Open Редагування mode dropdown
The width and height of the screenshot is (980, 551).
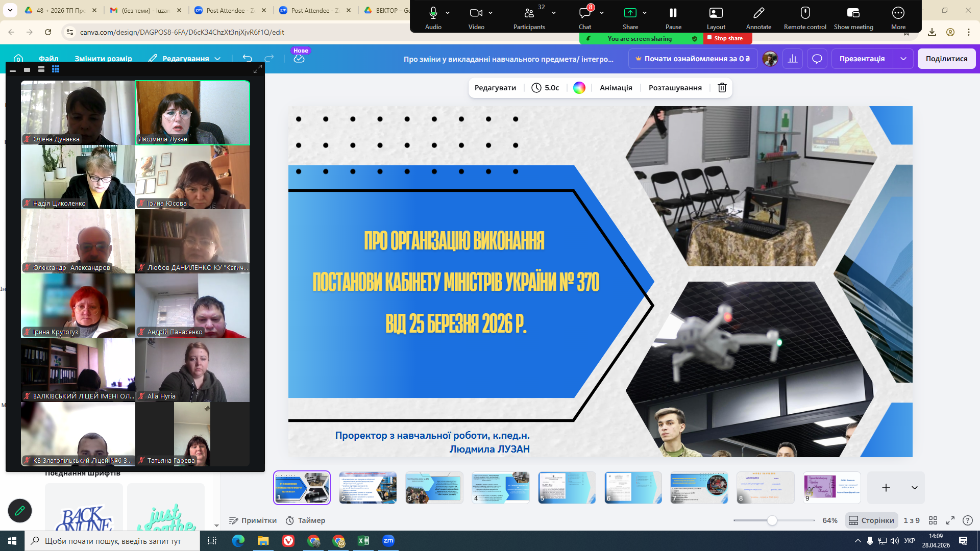(x=185, y=59)
